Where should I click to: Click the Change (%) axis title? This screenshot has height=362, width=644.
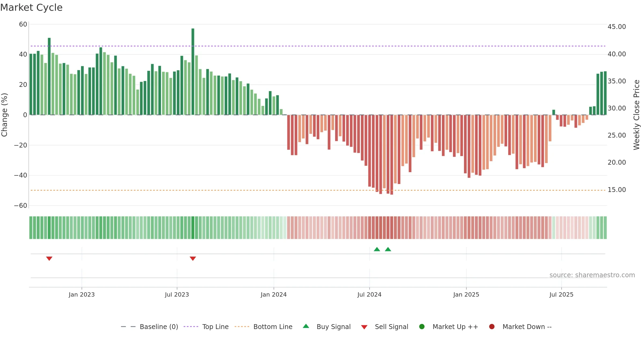pos(4,115)
